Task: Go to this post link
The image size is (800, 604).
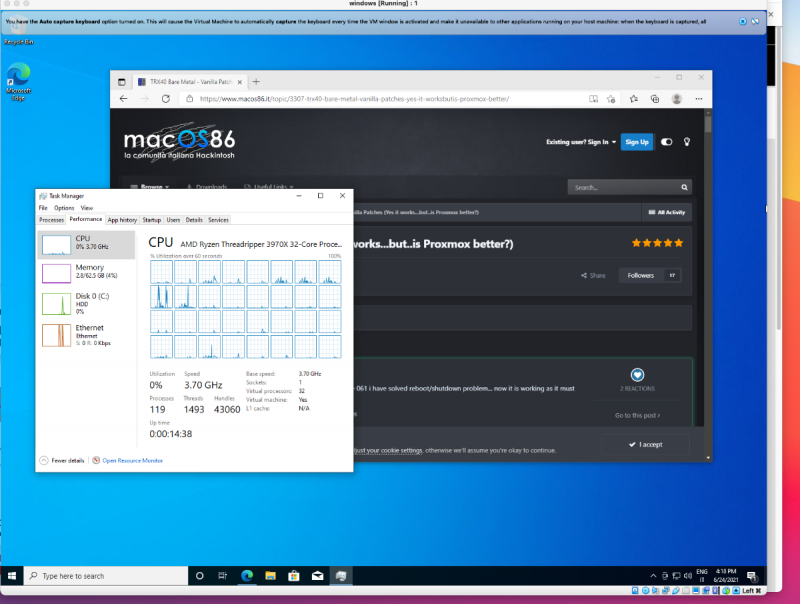Action: (x=637, y=415)
